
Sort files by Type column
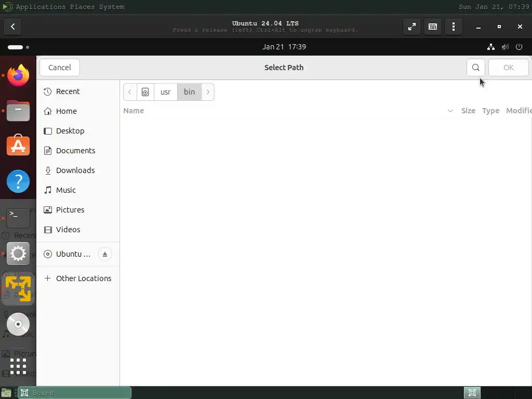[x=490, y=111]
